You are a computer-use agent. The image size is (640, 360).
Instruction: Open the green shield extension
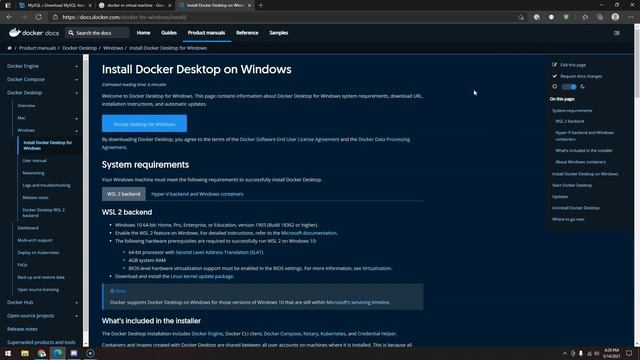(566, 17)
